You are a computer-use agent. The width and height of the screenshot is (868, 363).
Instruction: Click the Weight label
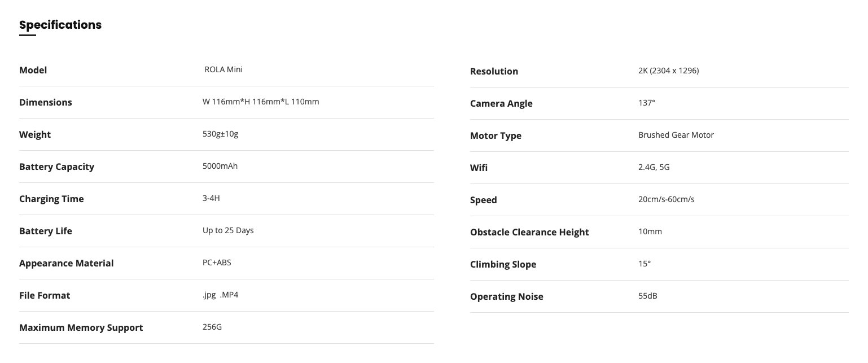pos(35,134)
